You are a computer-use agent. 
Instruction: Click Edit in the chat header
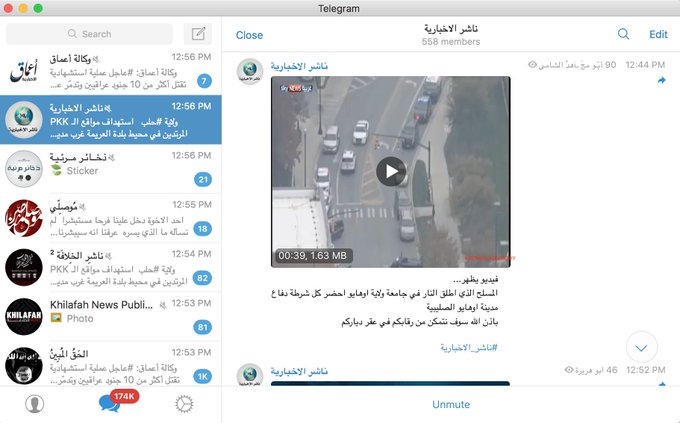[658, 35]
